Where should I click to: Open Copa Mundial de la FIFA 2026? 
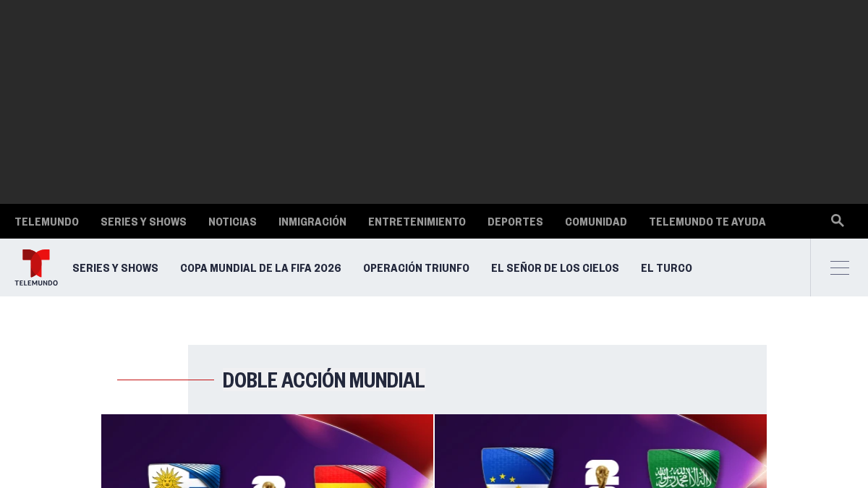pyautogui.click(x=260, y=268)
